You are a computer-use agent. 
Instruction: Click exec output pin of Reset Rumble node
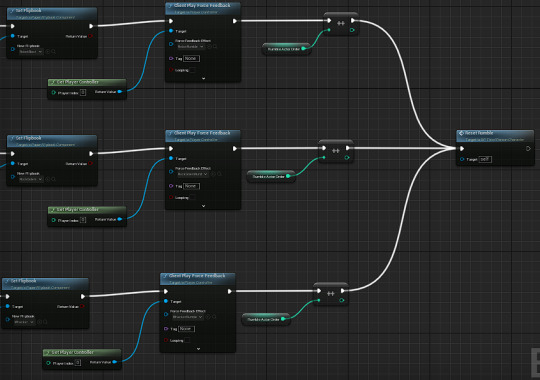[528, 148]
